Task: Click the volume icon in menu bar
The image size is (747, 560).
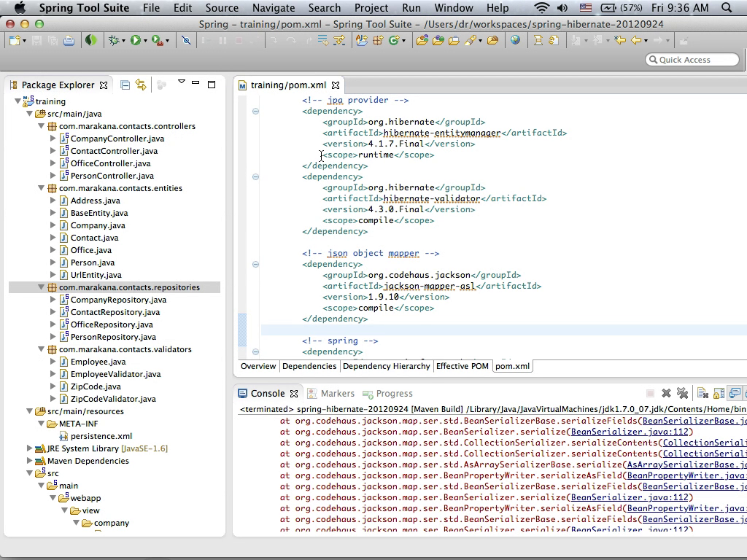Action: click(x=562, y=7)
